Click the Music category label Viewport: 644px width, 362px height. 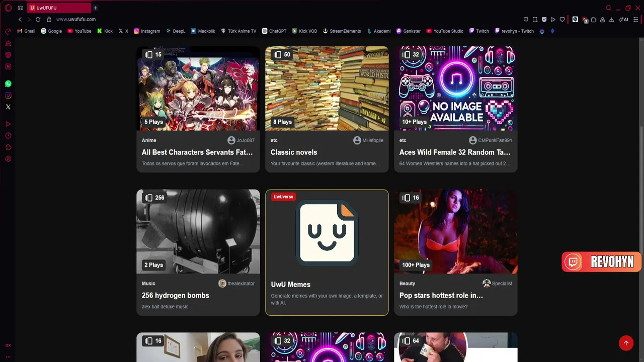tap(148, 284)
